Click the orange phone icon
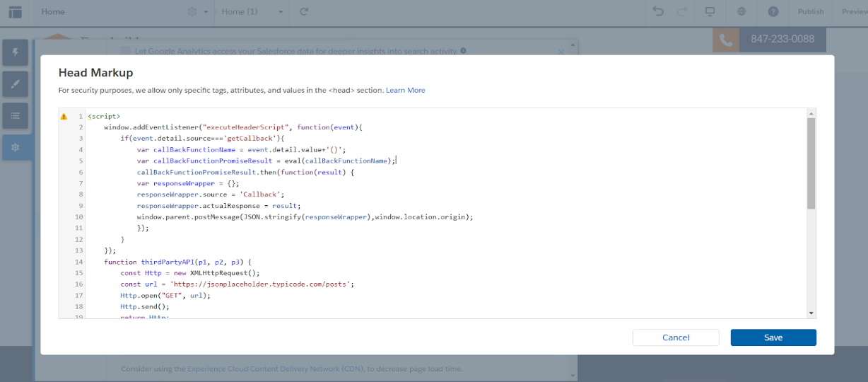This screenshot has width=868, height=382. (725, 40)
